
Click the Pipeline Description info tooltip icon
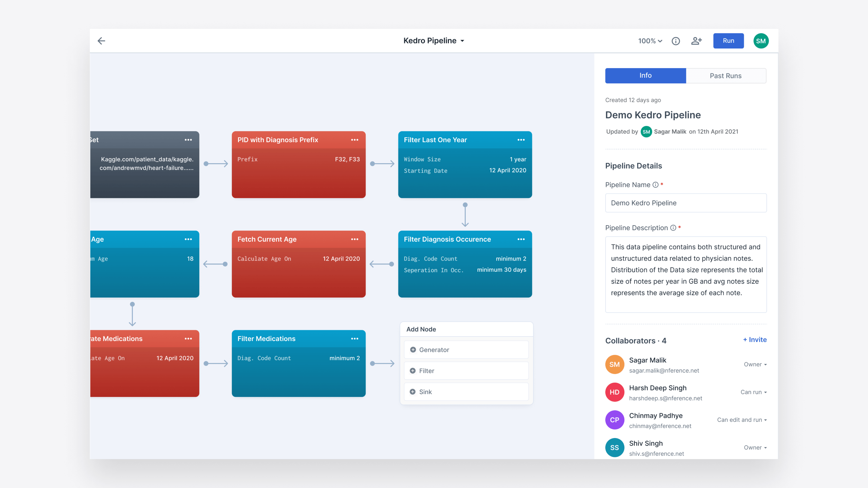click(x=673, y=228)
